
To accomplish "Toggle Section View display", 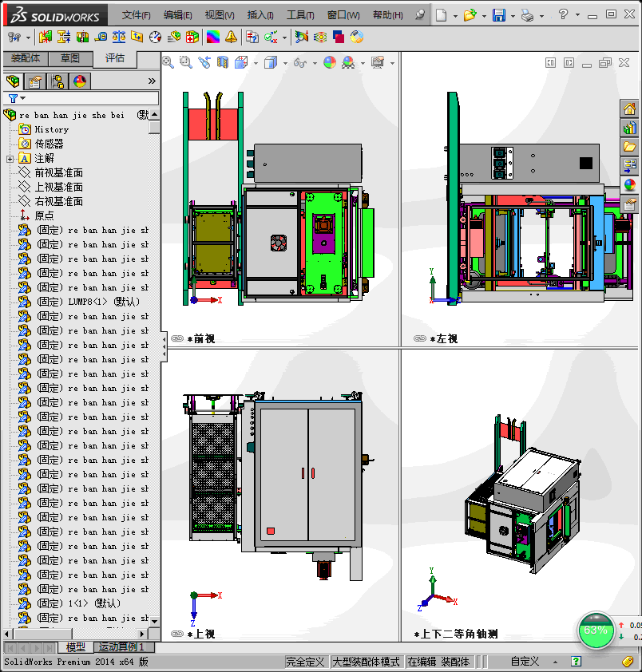I will point(222,62).
